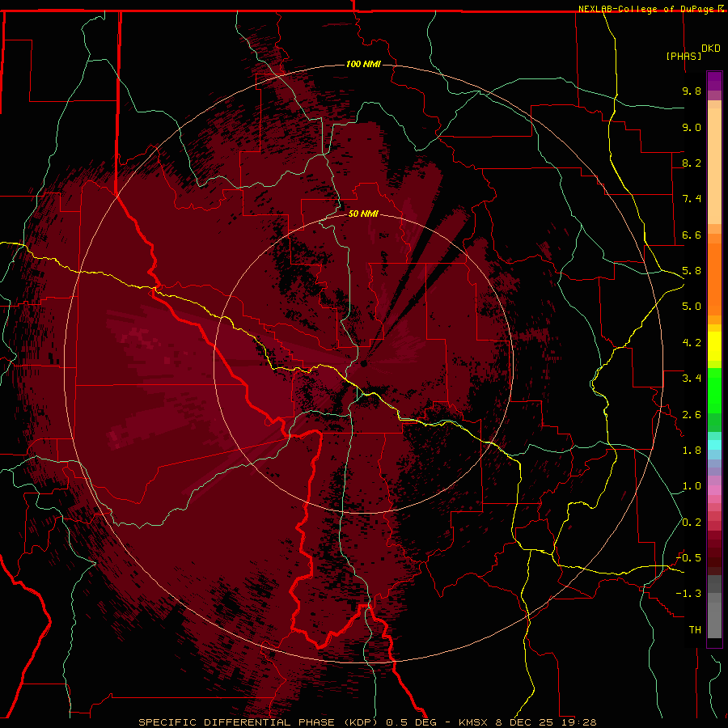Click the 7.4 scale value
Viewport: 728px width, 728px height.
pos(692,199)
